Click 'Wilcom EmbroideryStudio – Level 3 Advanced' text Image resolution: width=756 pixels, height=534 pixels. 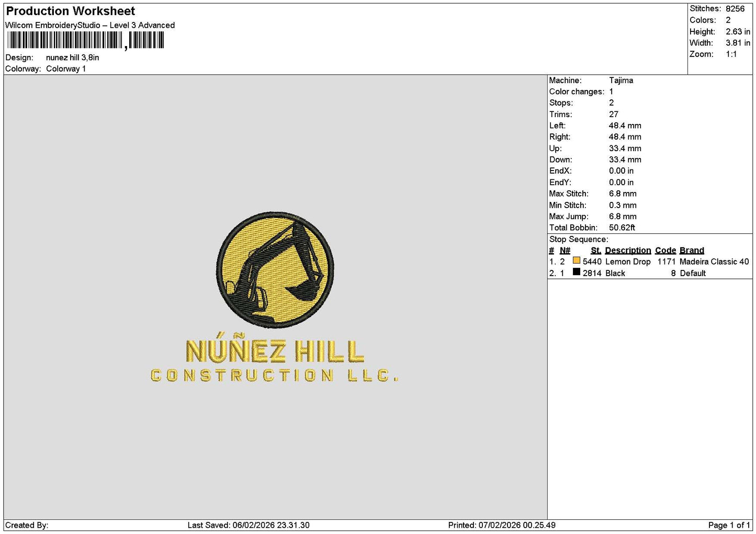point(90,25)
